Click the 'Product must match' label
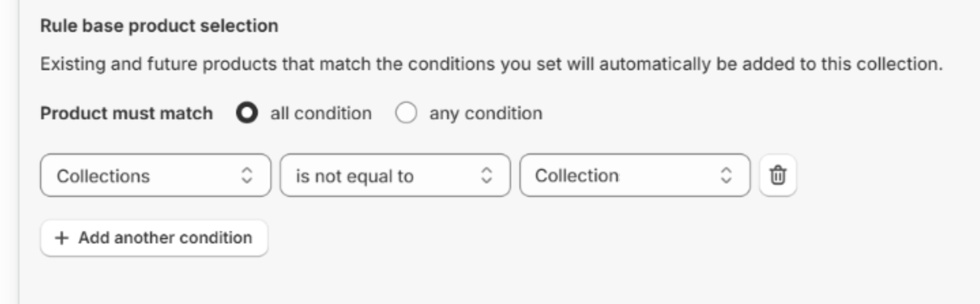 click(126, 114)
